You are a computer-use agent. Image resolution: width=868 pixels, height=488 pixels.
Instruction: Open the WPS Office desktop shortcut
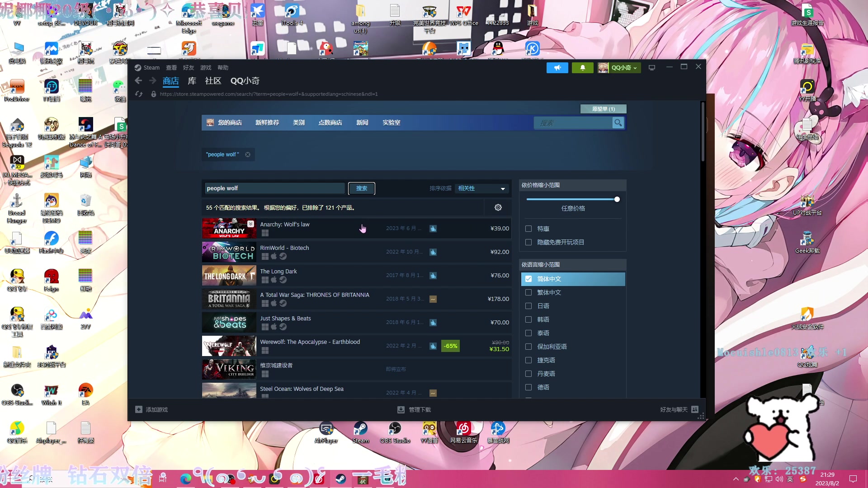click(463, 14)
